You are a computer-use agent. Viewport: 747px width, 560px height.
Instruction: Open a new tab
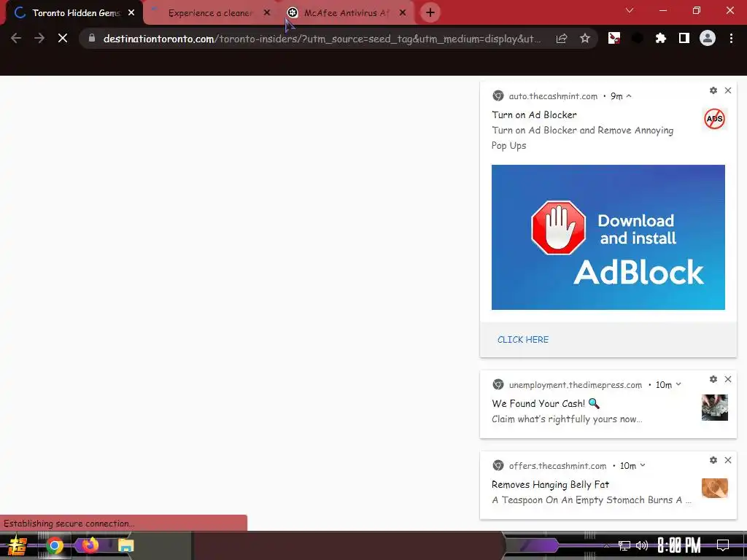[x=430, y=13]
